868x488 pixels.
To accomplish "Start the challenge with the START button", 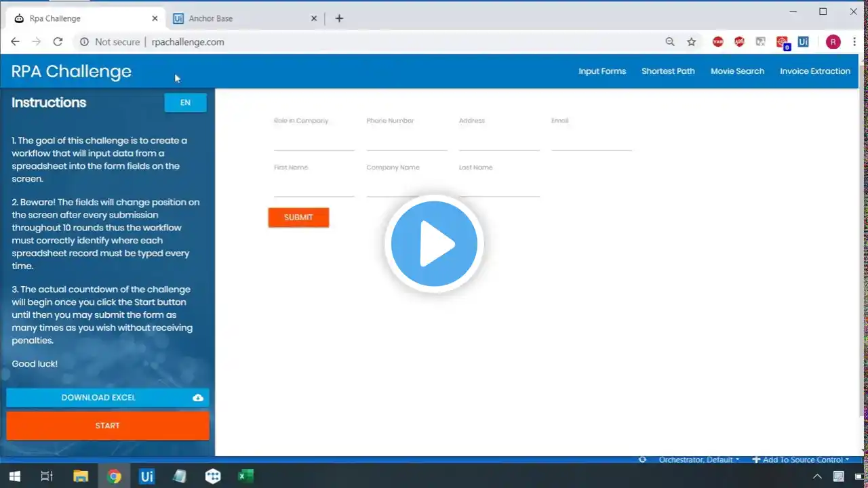I will 108,426.
